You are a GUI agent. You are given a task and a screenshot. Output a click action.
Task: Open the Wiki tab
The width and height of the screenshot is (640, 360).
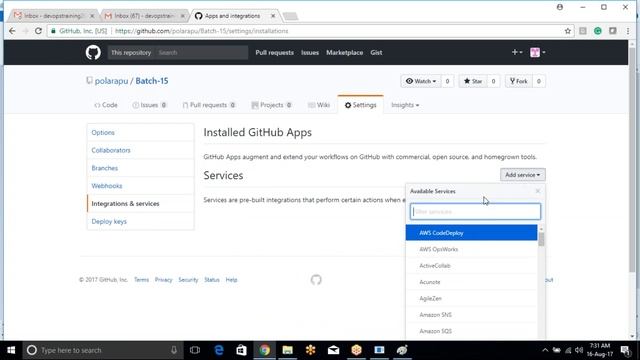point(319,105)
